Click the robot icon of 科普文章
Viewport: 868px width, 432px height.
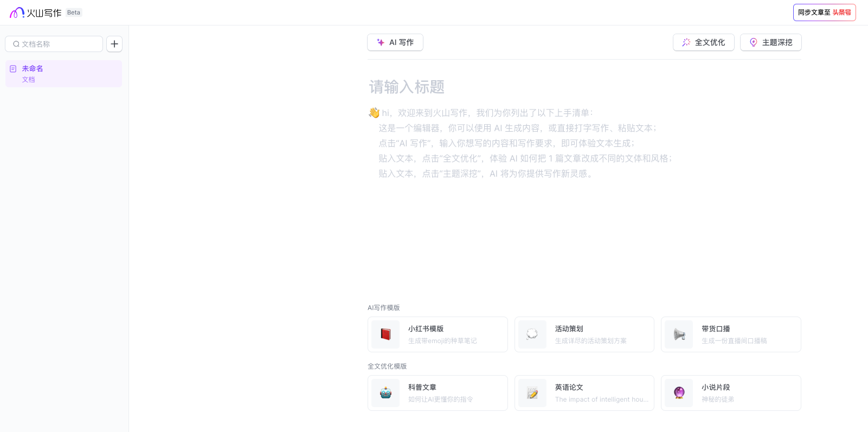click(x=385, y=393)
